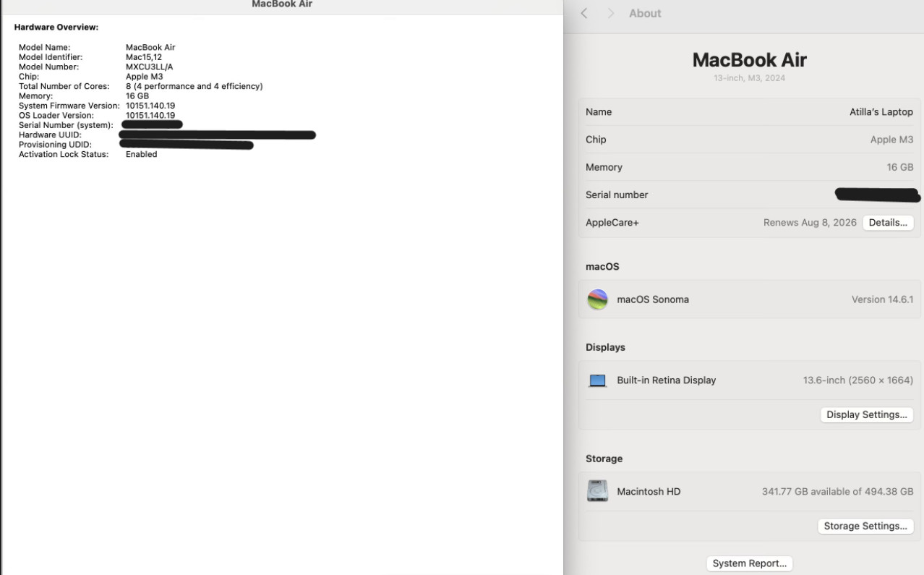Click the About title in header

645,13
